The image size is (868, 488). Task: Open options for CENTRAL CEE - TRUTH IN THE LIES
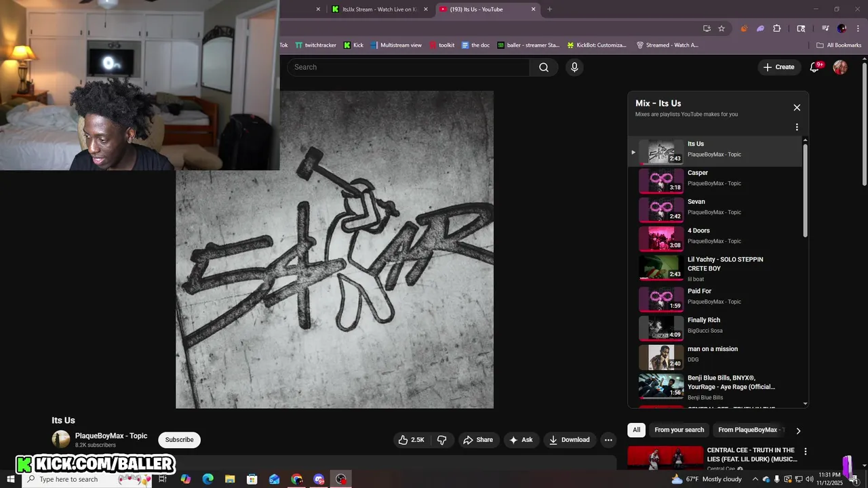click(806, 451)
